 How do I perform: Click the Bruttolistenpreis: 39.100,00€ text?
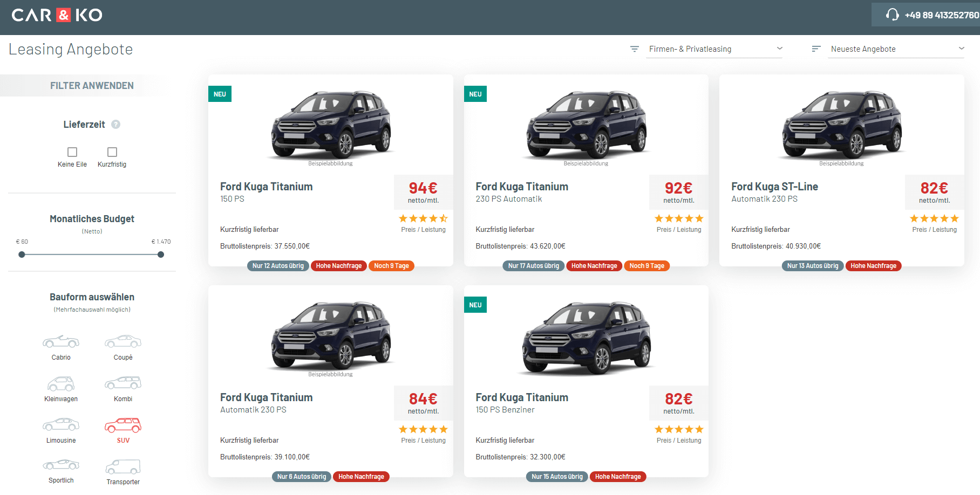265,457
